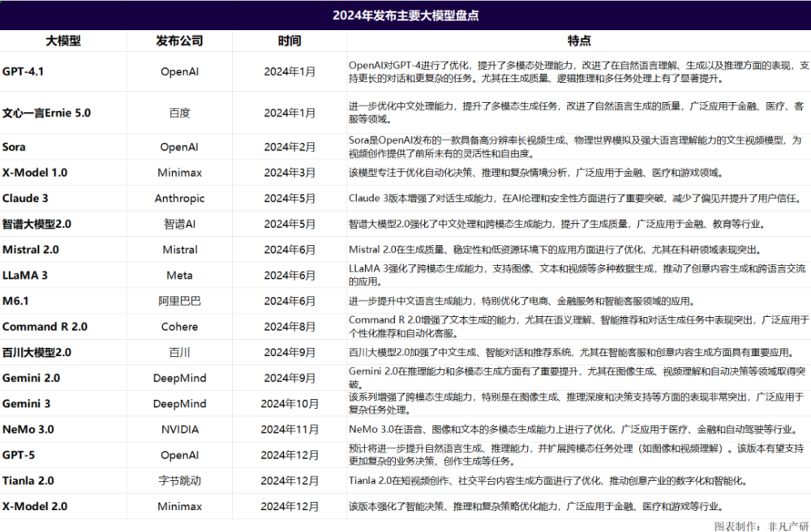Screen dimensions: 811x532
Task: Click the NVIDIA company cell
Action: click(179, 430)
